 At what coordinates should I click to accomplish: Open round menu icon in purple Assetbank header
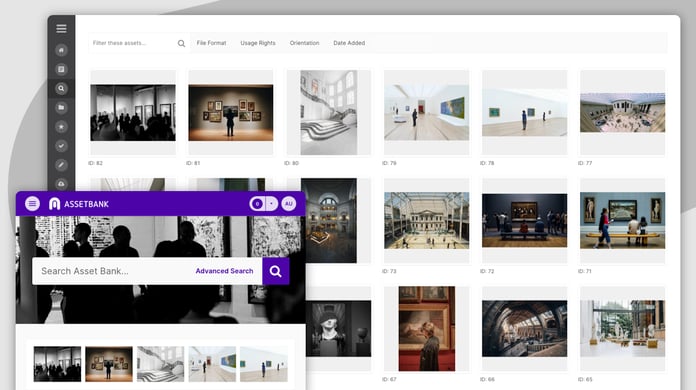[x=32, y=204]
